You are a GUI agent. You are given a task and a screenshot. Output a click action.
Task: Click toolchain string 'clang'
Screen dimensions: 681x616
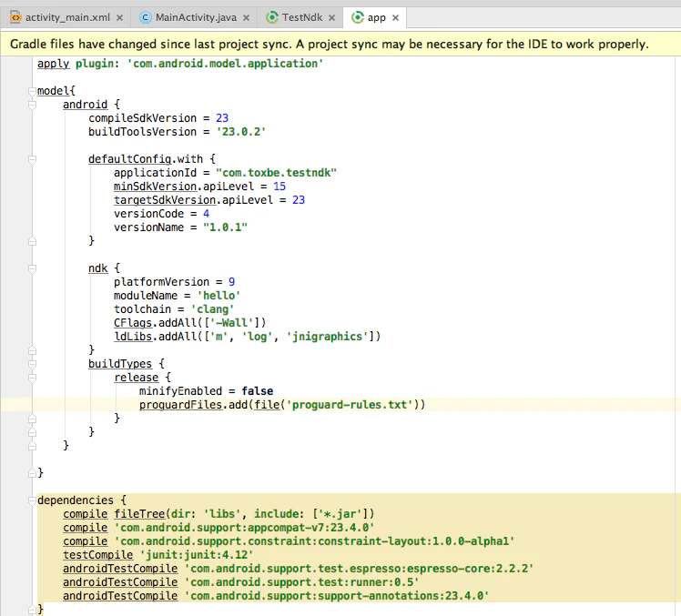coord(212,309)
